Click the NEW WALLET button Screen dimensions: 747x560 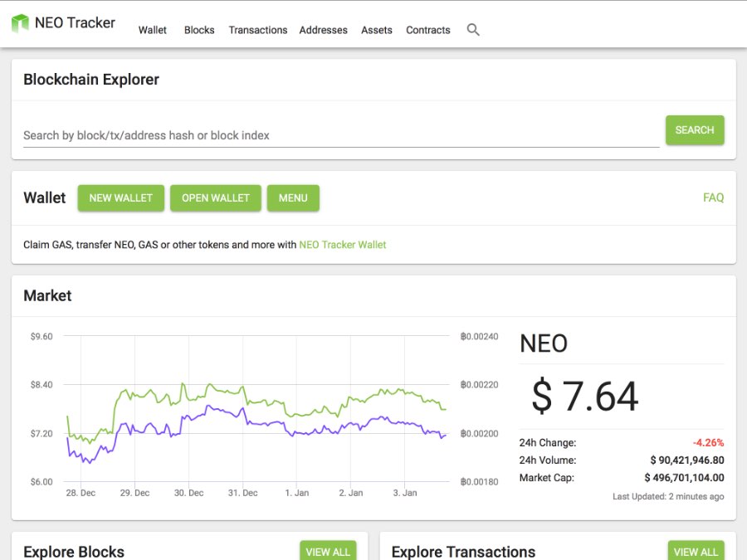click(121, 198)
